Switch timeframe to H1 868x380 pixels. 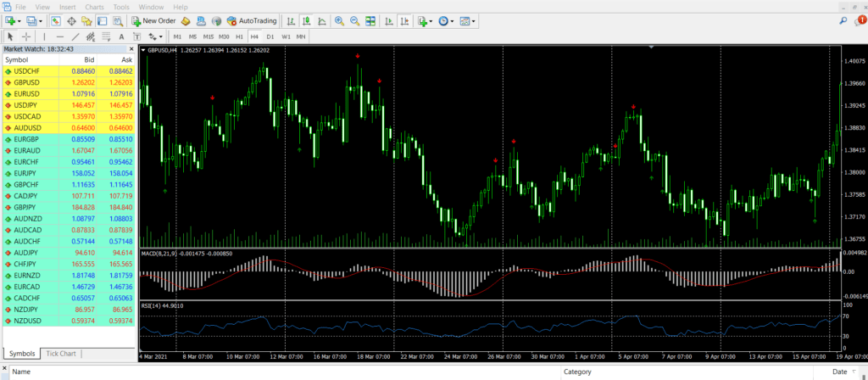(239, 36)
